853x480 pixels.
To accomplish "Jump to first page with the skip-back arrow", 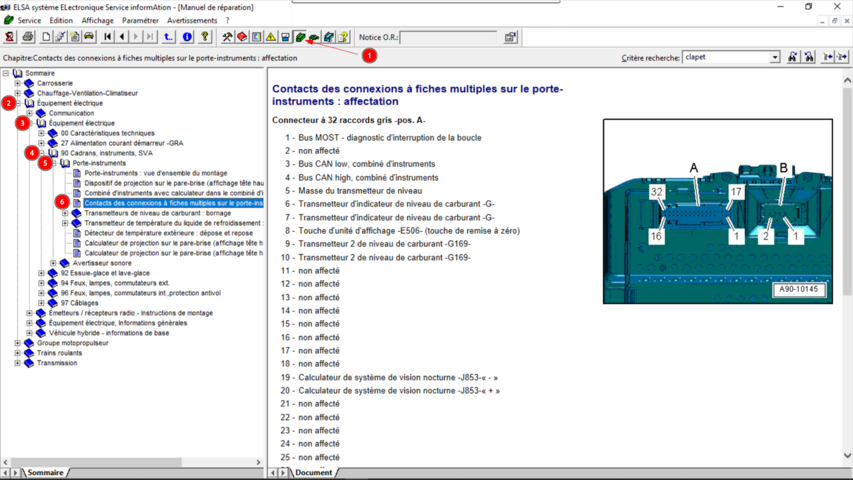I will pos(108,37).
